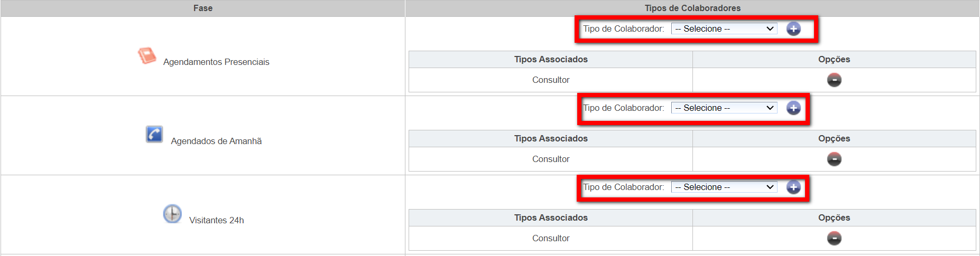Viewport: 980px width, 256px height.
Task: Click the Agendados de Amanhã phone icon
Action: (x=154, y=135)
